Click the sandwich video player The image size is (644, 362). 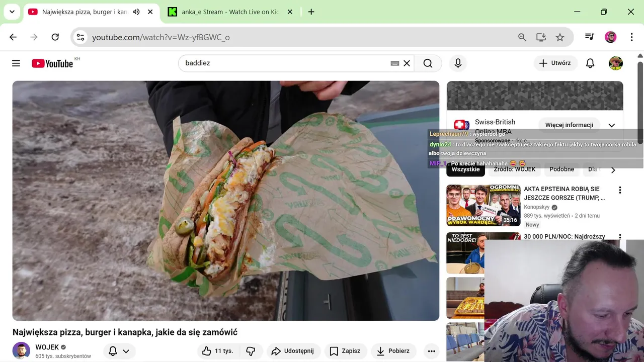tap(226, 201)
